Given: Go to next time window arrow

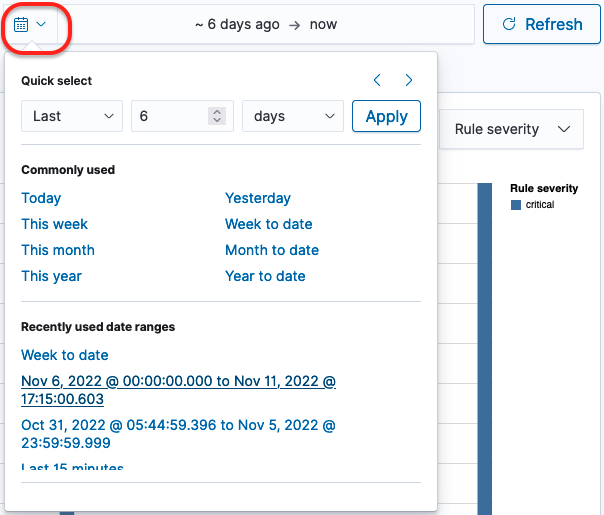Looking at the screenshot, I should click(x=409, y=80).
